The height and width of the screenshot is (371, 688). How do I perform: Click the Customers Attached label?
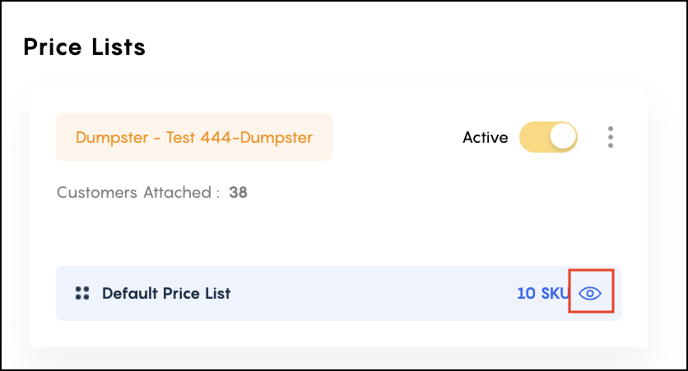tap(138, 193)
